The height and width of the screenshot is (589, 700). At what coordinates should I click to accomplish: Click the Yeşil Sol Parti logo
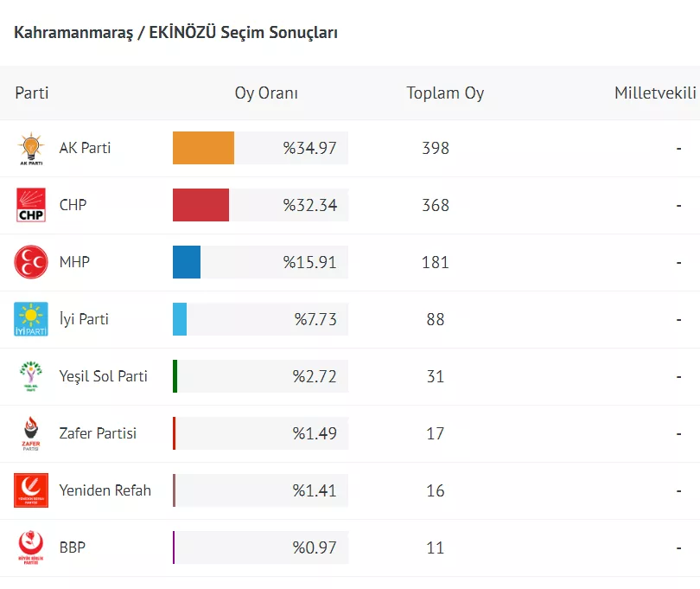(x=31, y=376)
